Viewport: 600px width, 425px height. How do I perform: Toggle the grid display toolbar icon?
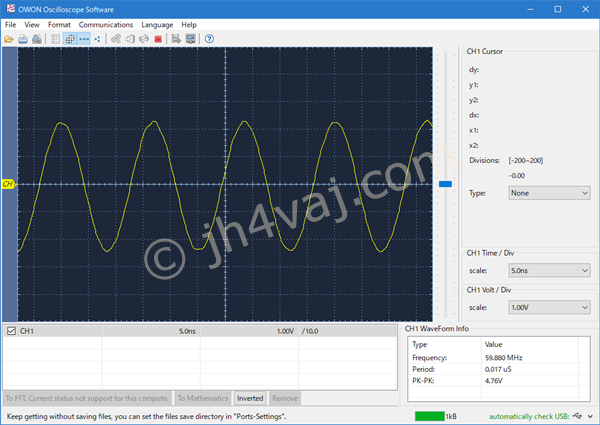70,39
